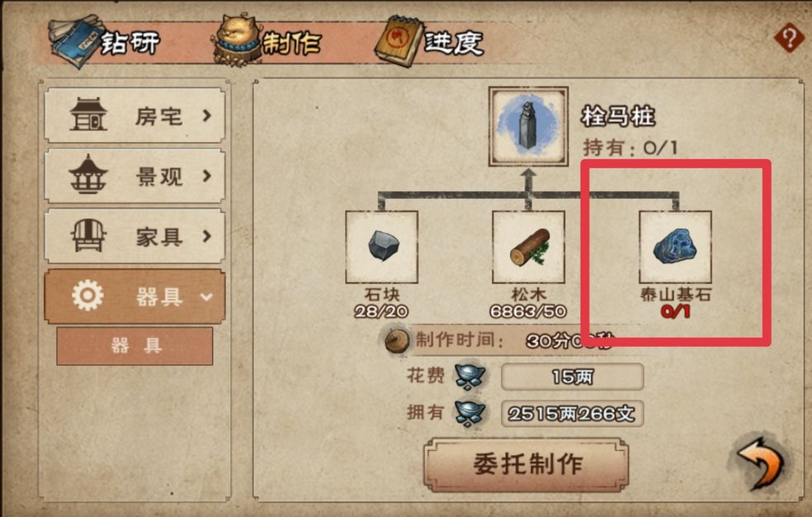Collapse the 器具 category

135,296
